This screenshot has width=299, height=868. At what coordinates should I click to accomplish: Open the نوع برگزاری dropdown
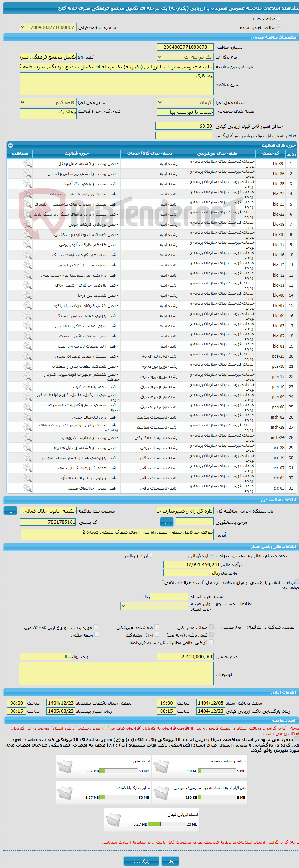point(185,57)
